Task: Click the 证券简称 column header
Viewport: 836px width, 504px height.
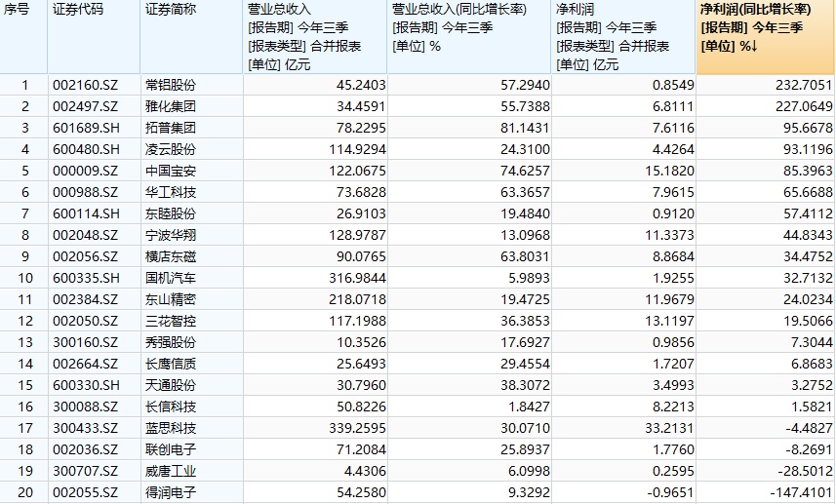Action: pyautogui.click(x=191, y=37)
